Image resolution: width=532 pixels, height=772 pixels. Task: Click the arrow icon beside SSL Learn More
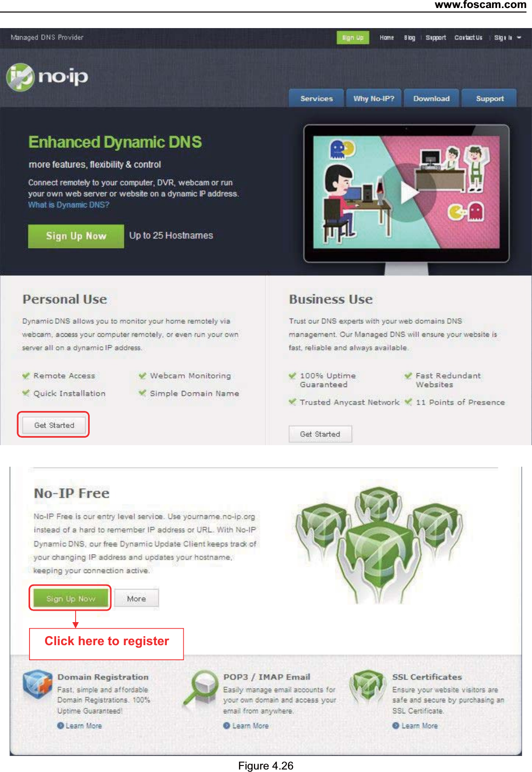[x=396, y=725]
